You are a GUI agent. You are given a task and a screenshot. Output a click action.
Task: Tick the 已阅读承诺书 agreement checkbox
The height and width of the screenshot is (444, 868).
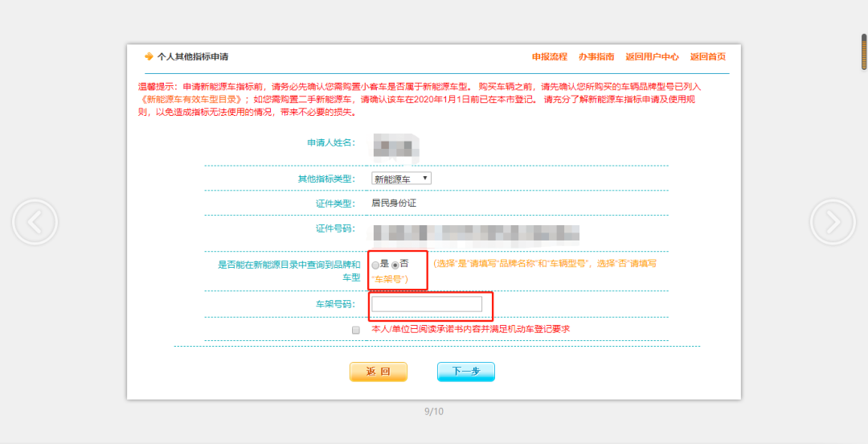(x=356, y=330)
